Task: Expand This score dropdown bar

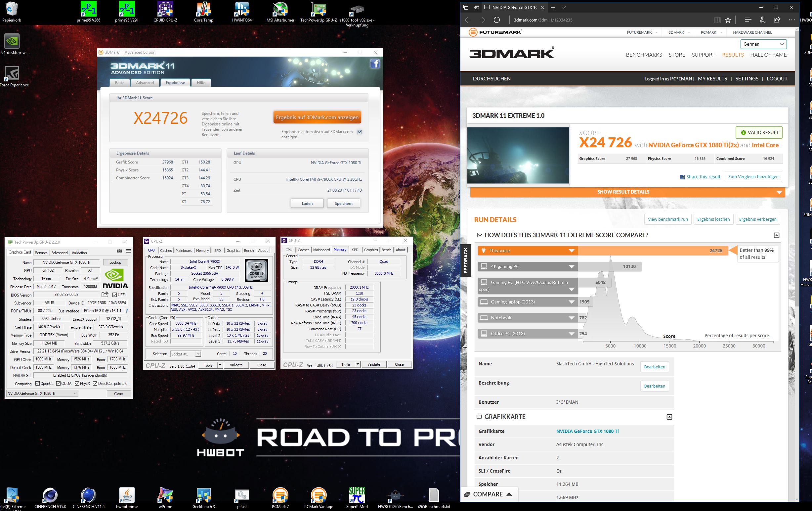Action: pos(528,251)
